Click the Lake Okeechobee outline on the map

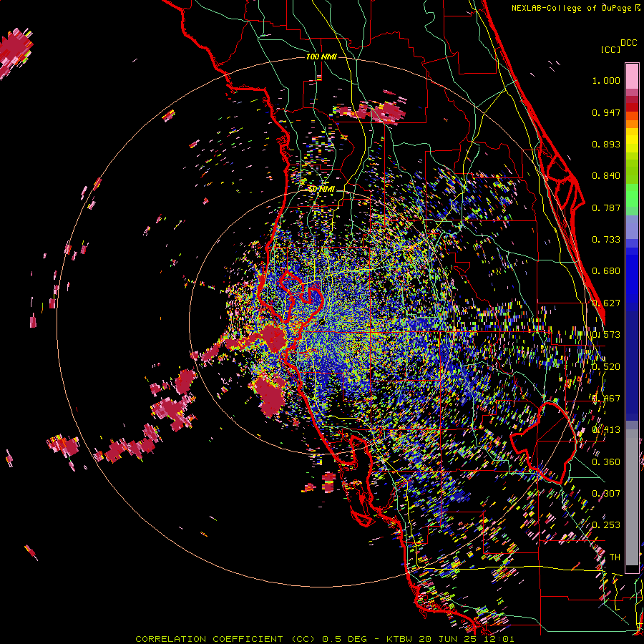pyautogui.click(x=542, y=442)
